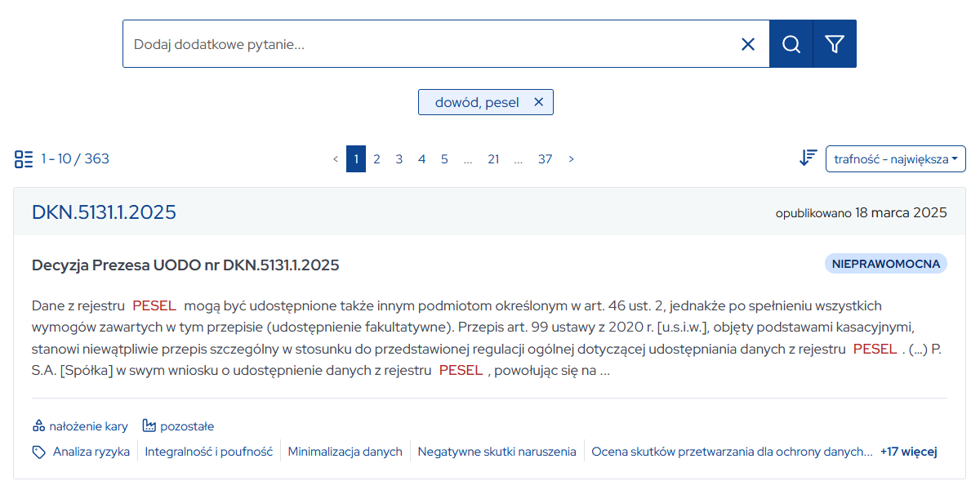Image resolution: width=980 pixels, height=490 pixels.
Task: Filter by "pozostałe" category
Action: 178,426
